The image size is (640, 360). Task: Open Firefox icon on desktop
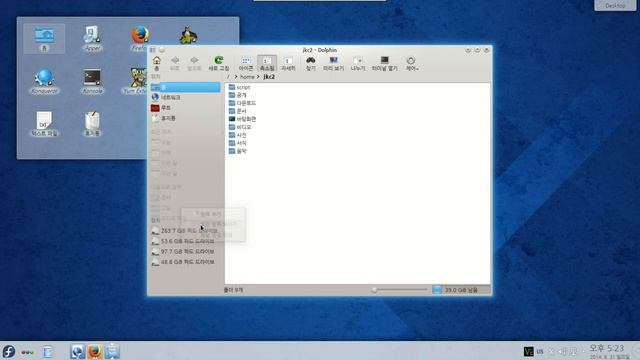[140, 39]
